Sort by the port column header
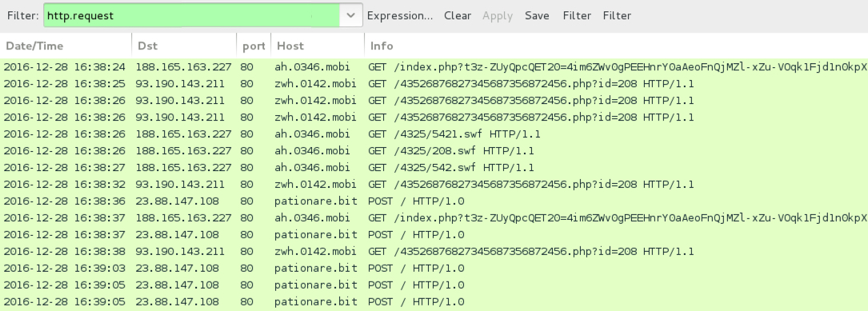This screenshot has width=868, height=311. pos(254,46)
